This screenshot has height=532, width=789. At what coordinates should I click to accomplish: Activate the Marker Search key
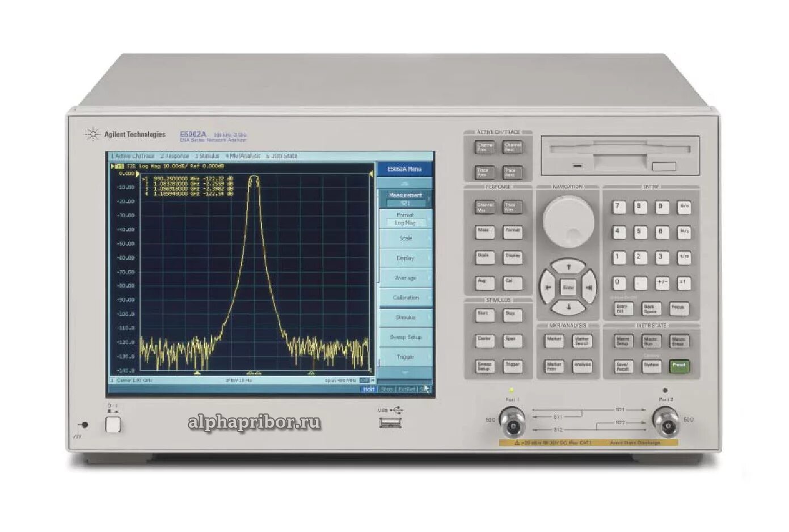[x=583, y=340]
